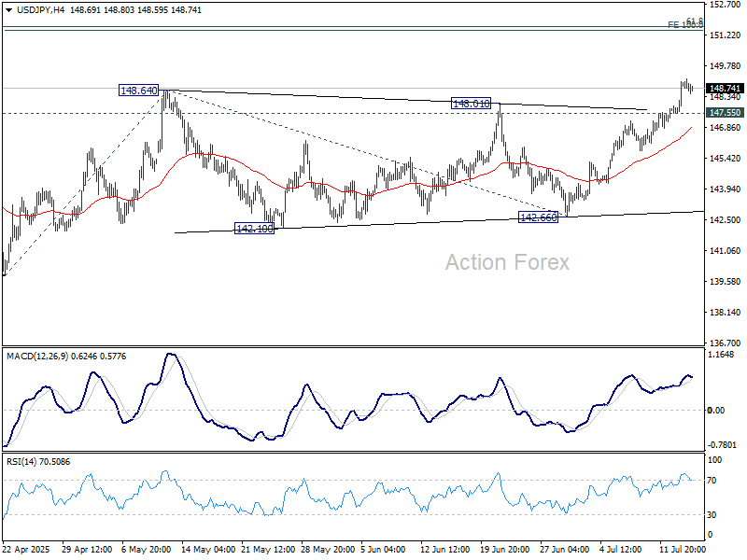Click the 151.240 price axis label

725,35
